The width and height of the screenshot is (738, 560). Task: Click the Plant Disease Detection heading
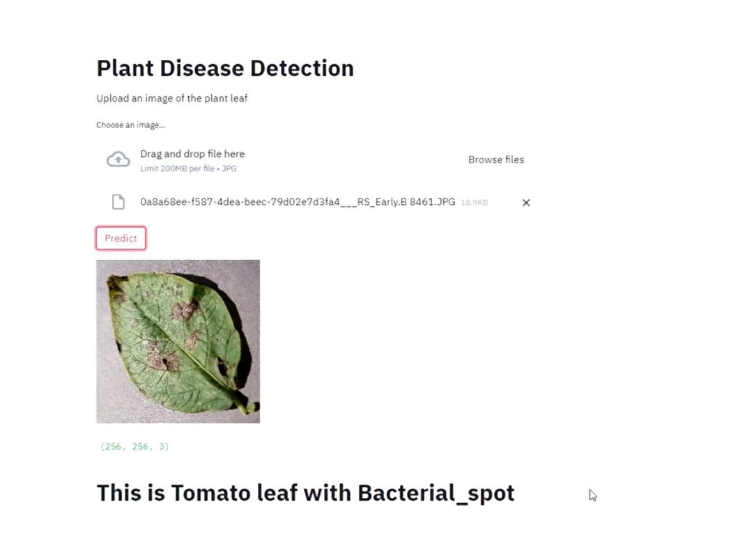224,68
